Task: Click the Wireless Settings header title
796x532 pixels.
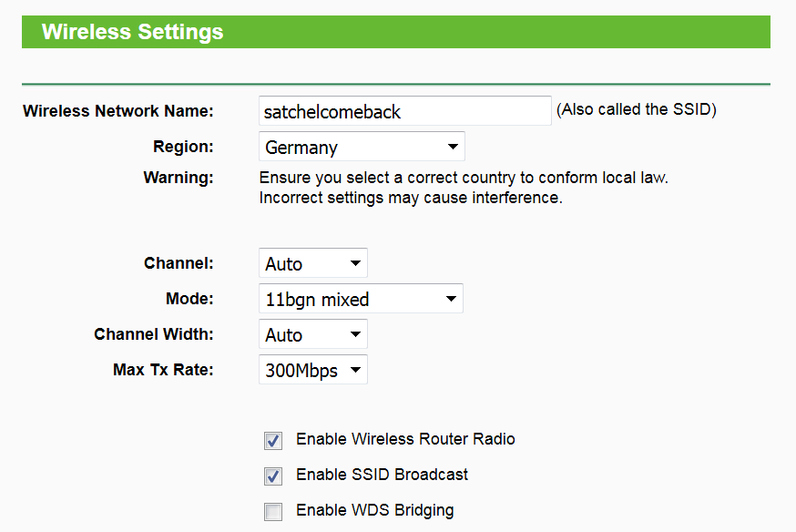Action: (132, 32)
